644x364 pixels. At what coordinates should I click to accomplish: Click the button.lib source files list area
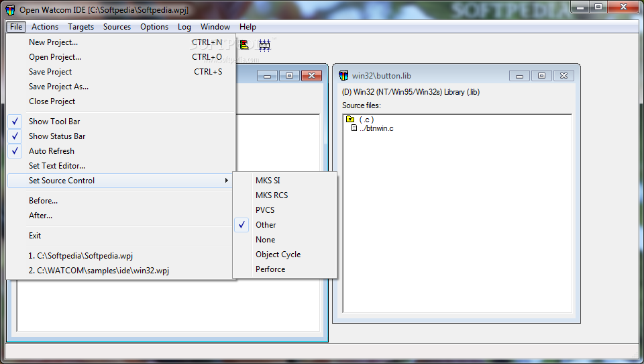click(457, 214)
